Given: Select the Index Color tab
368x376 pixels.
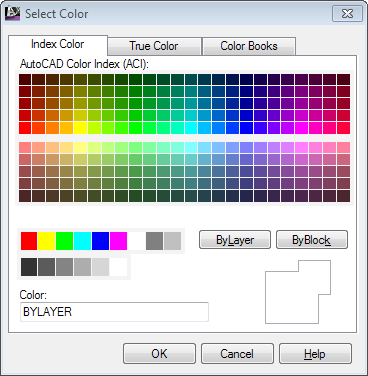Looking at the screenshot, I should [58, 44].
